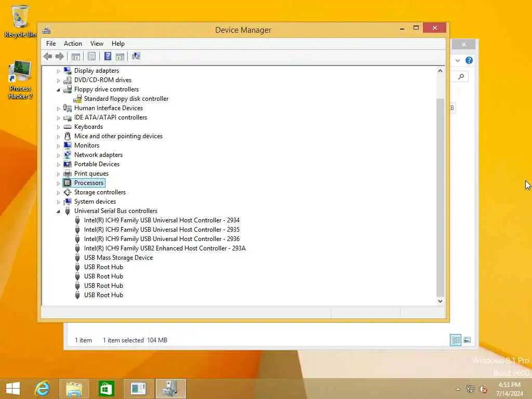The height and width of the screenshot is (399, 532).
Task: Click the Print queues icon
Action: click(68, 174)
